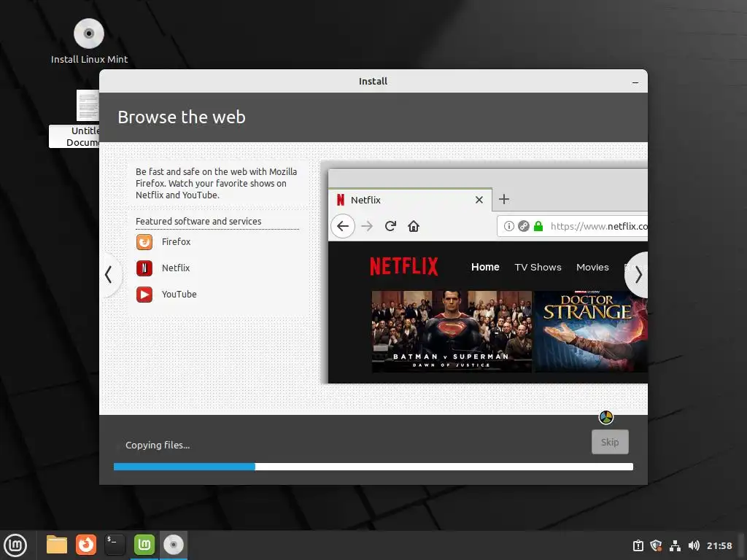
Task: Select the Untitled Document file on desktop
Action: 74,119
